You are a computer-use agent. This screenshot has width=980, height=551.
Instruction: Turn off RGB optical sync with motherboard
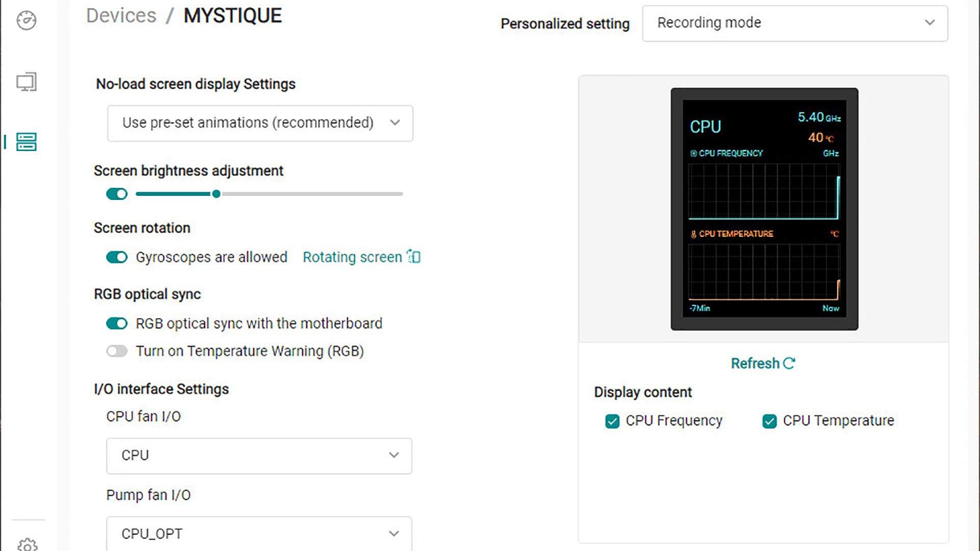tap(117, 323)
